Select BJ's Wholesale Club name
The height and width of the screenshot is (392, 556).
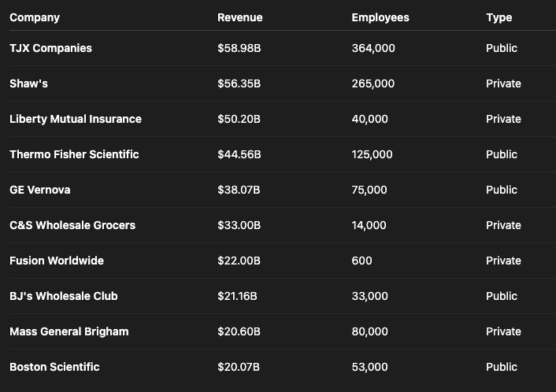point(64,296)
